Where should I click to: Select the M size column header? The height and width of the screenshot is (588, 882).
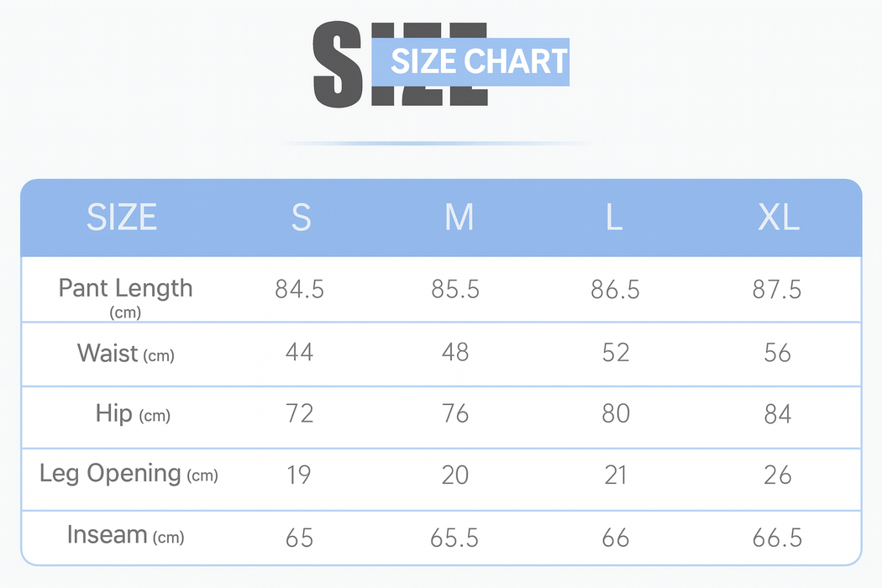pos(459,218)
